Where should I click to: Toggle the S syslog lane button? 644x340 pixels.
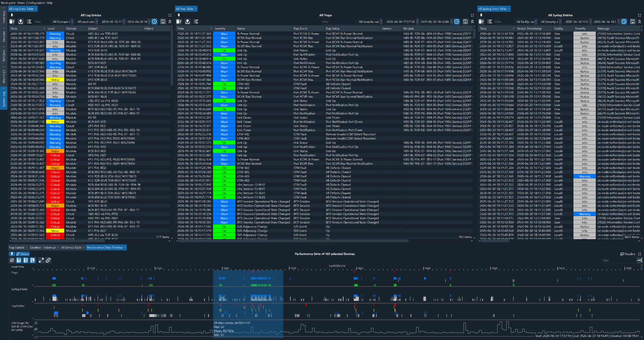pyautogui.click(x=26, y=260)
